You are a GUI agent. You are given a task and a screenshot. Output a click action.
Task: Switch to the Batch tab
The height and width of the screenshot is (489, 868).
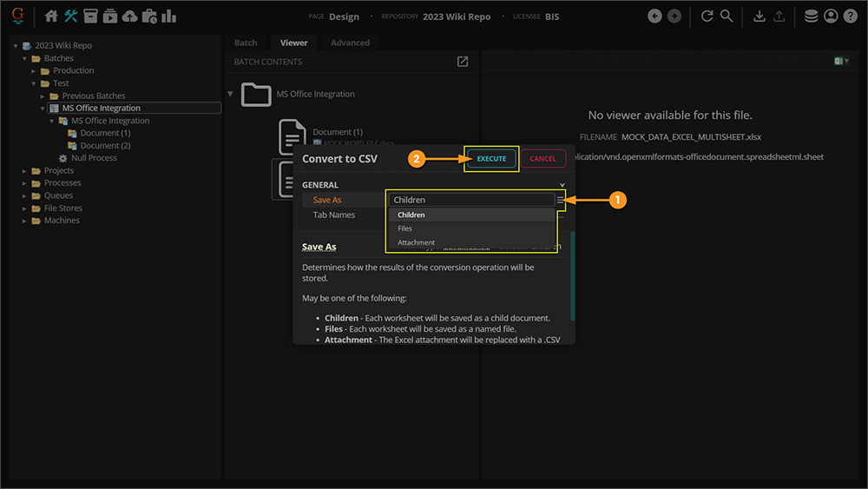pos(246,43)
